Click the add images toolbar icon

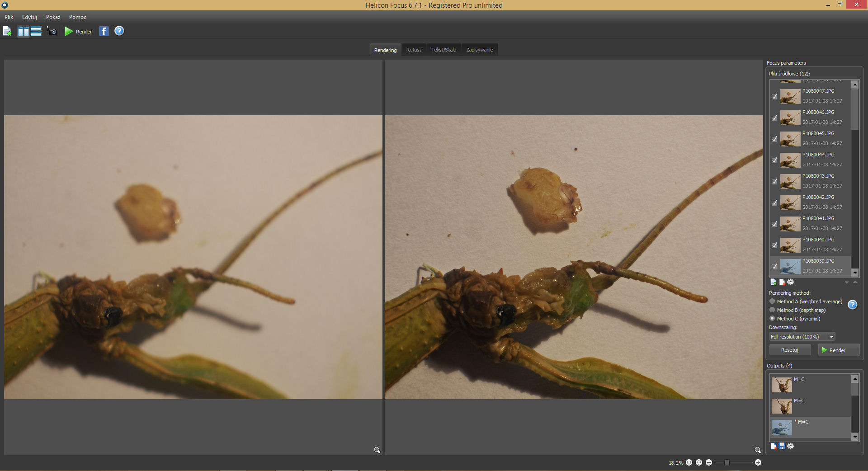coord(7,31)
